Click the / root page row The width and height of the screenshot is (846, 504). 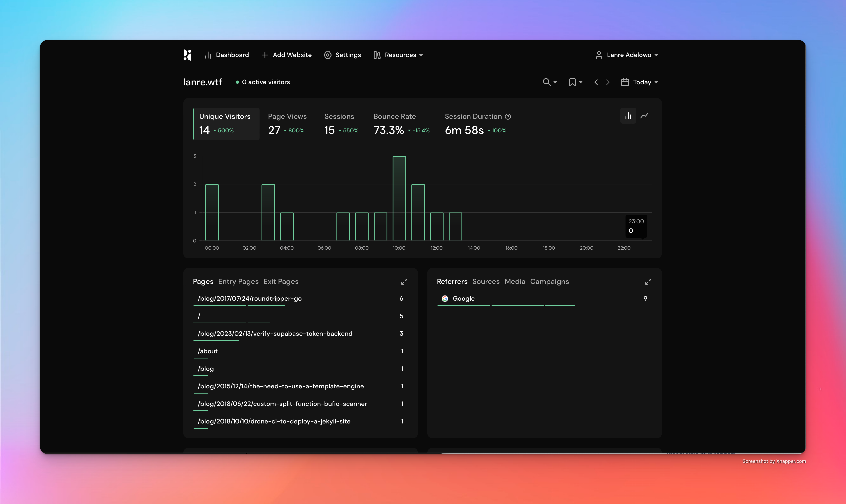click(300, 316)
